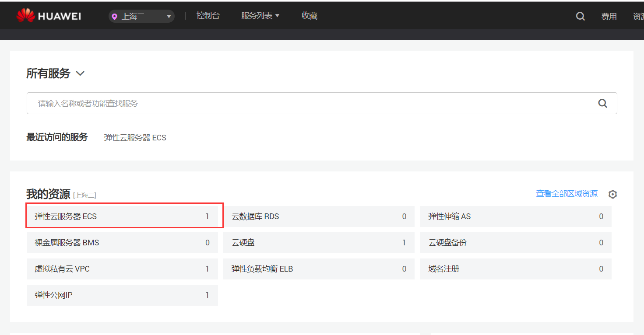This screenshot has width=644, height=335.
Task: Open 费用 in the top navigation
Action: [609, 17]
